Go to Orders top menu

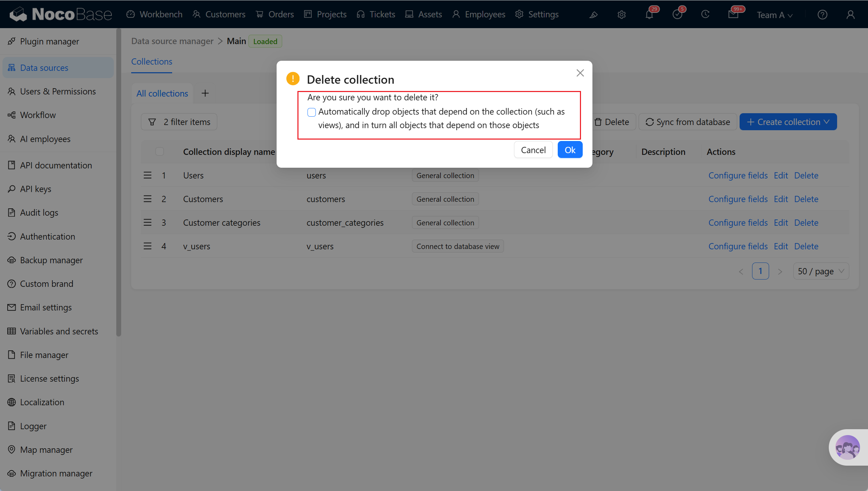click(275, 14)
